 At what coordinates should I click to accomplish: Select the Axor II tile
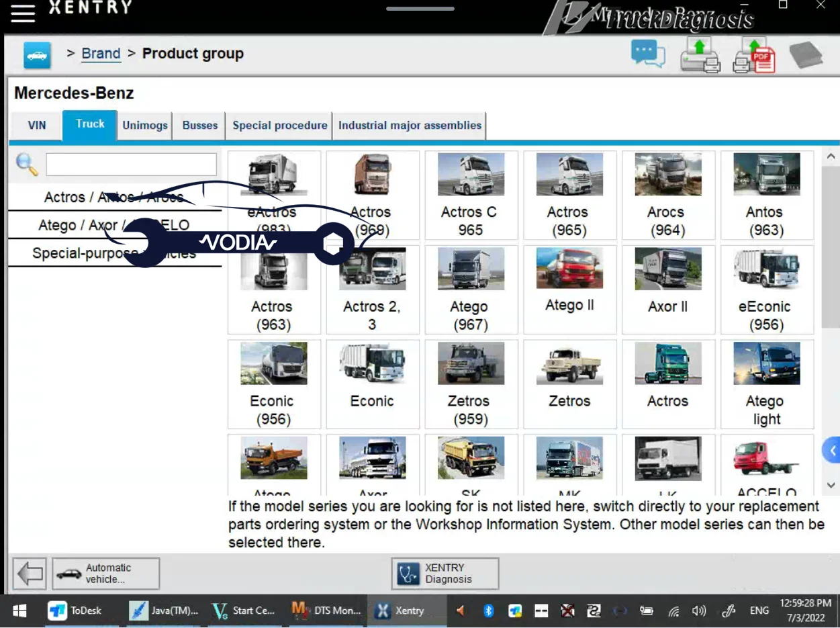click(668, 289)
